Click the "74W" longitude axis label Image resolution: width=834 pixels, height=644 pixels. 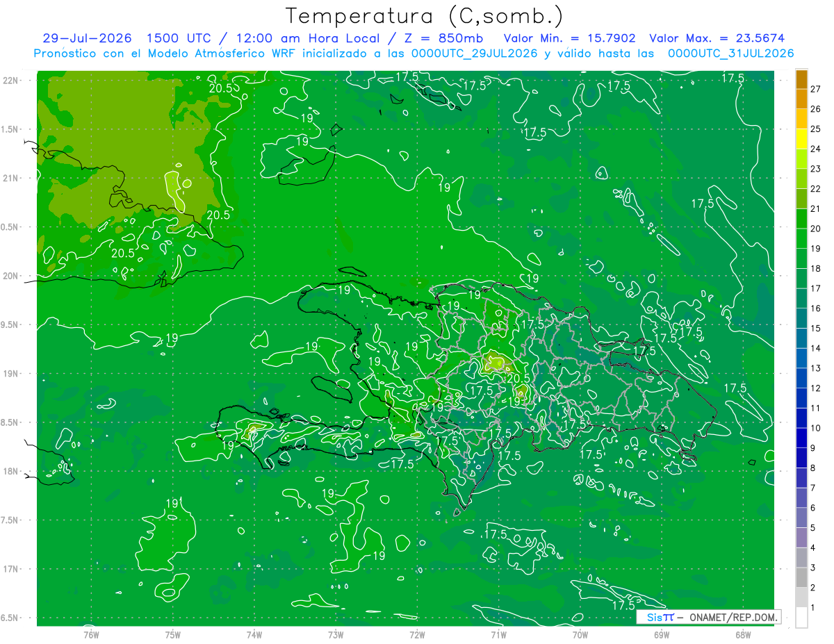click(x=254, y=634)
